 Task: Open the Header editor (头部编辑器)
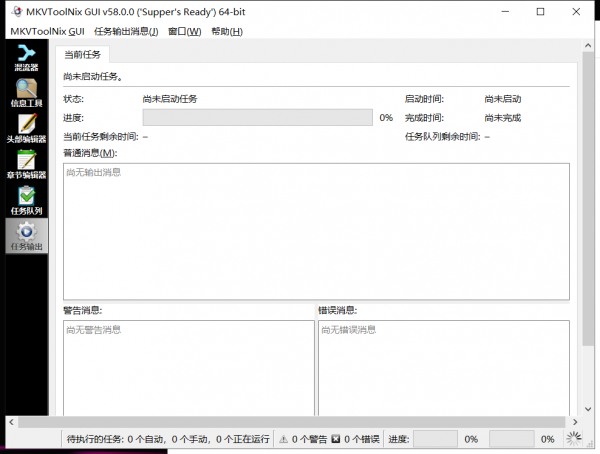click(x=26, y=129)
